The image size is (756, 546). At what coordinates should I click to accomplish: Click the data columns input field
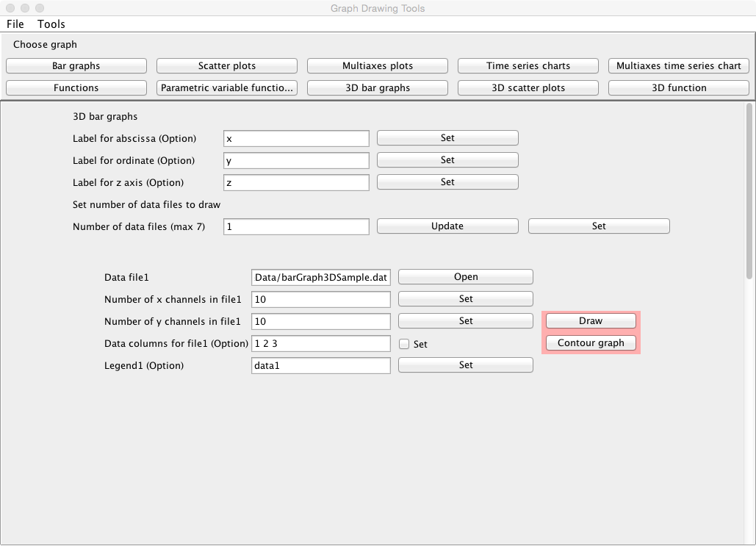click(x=321, y=343)
